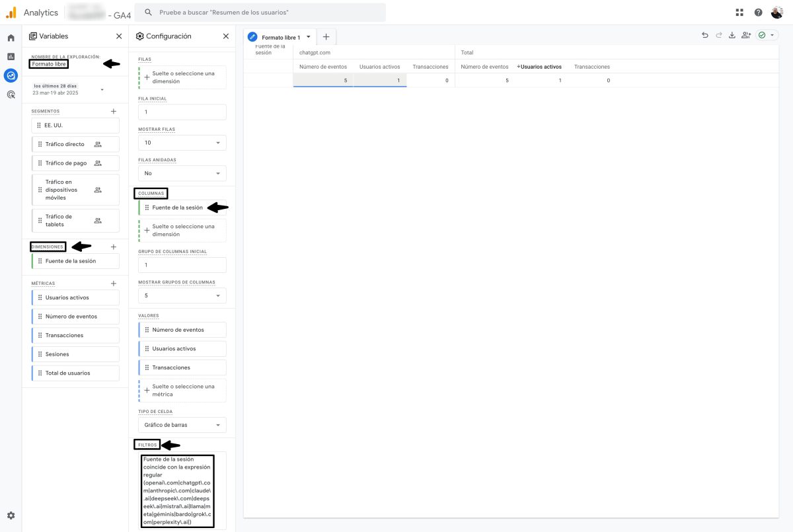Select Tráfico en dispositivos móviles segment
The width and height of the screenshot is (793, 532).
75,190
